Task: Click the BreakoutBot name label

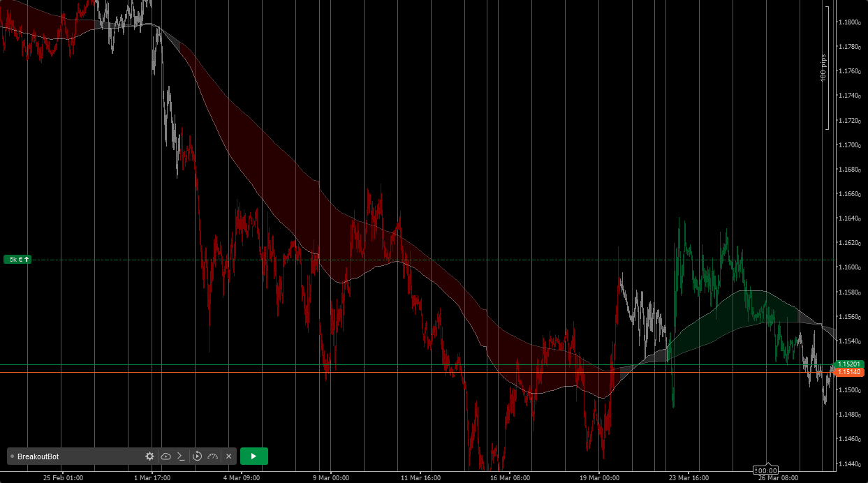Action: [38, 456]
